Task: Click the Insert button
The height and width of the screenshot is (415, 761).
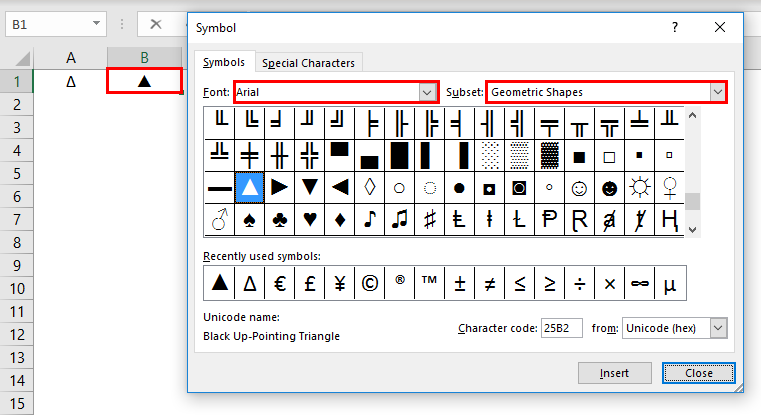Action: [614, 373]
